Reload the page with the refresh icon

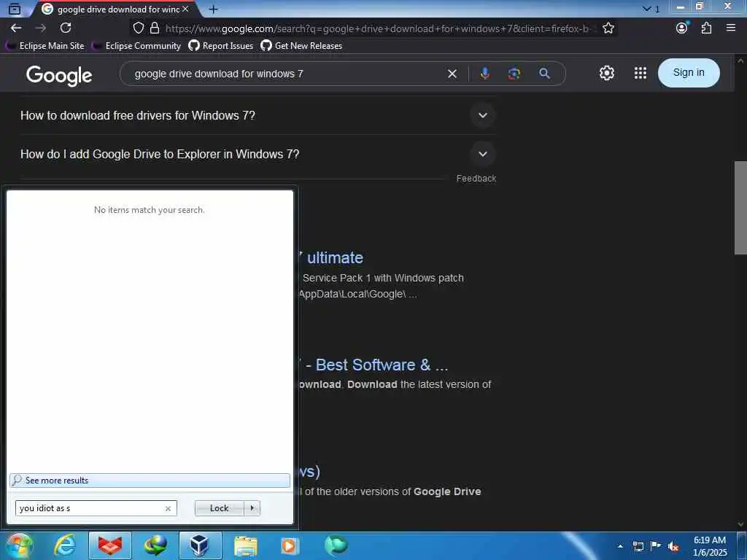point(66,28)
